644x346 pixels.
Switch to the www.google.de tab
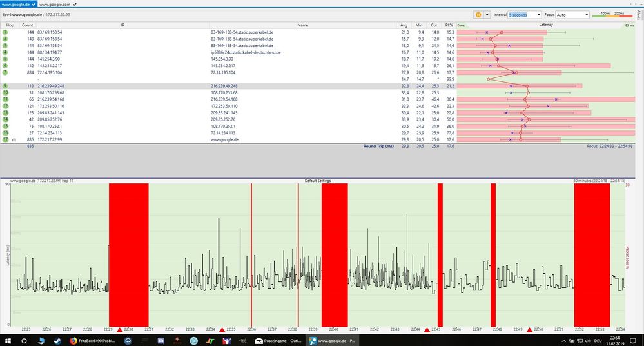(x=19, y=4)
